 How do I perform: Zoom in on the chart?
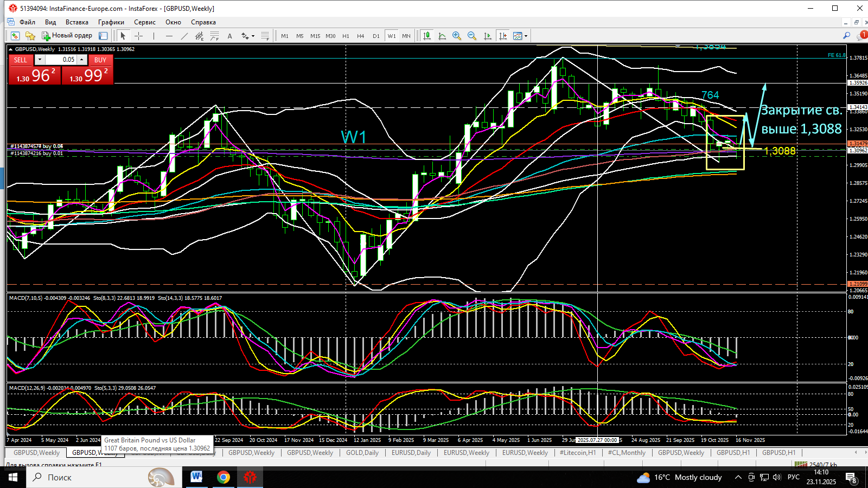coord(457,36)
